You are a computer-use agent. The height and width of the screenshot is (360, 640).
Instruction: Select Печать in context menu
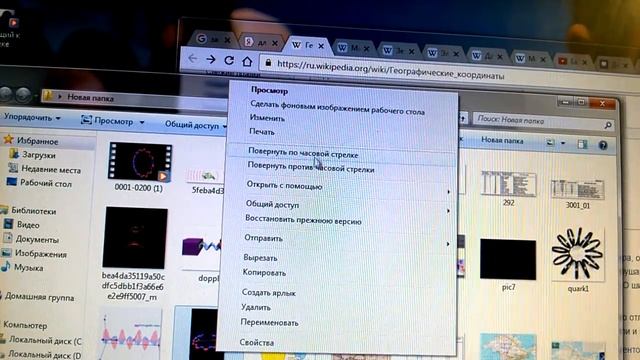click(x=262, y=132)
